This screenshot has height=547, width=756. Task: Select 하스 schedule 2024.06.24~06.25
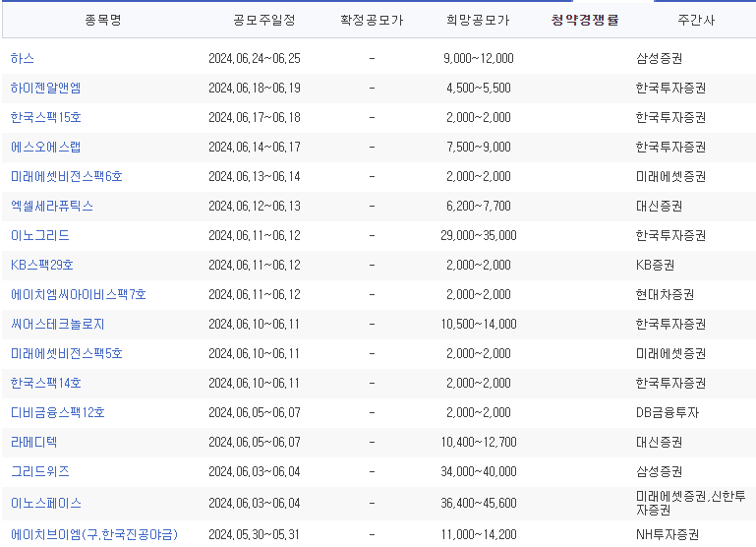click(255, 58)
